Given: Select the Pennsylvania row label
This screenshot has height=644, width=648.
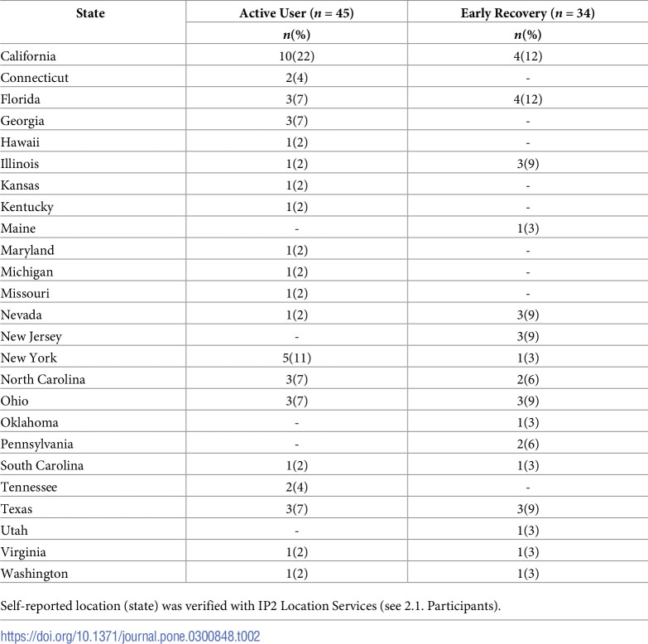Looking at the screenshot, I should (36, 445).
